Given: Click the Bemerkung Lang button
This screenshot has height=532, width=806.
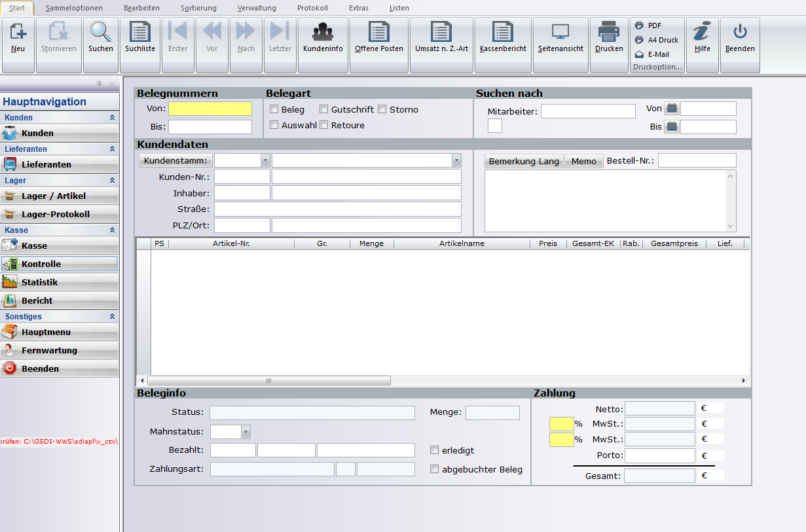Looking at the screenshot, I should coord(524,162).
